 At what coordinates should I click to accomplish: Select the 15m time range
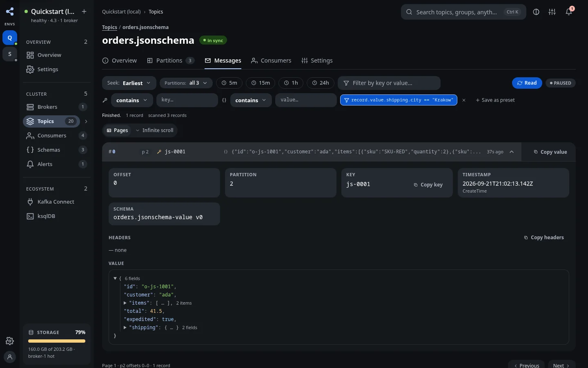pos(261,83)
